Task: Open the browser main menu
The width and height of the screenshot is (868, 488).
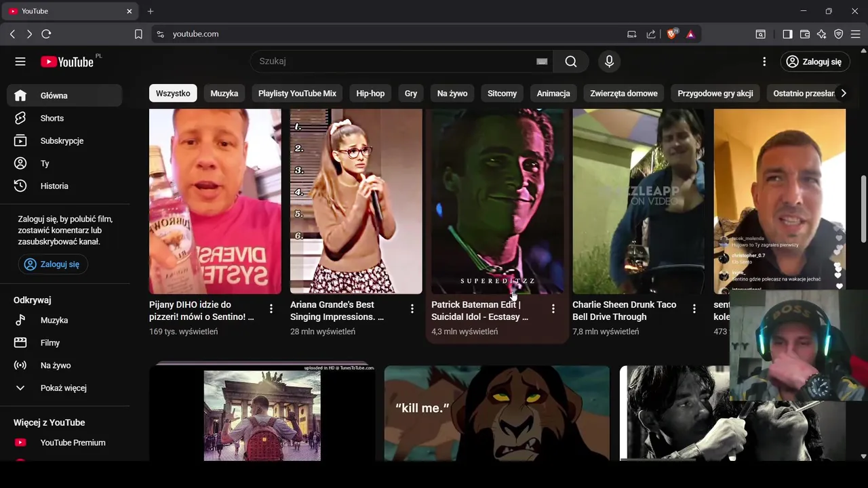Action: pyautogui.click(x=856, y=34)
